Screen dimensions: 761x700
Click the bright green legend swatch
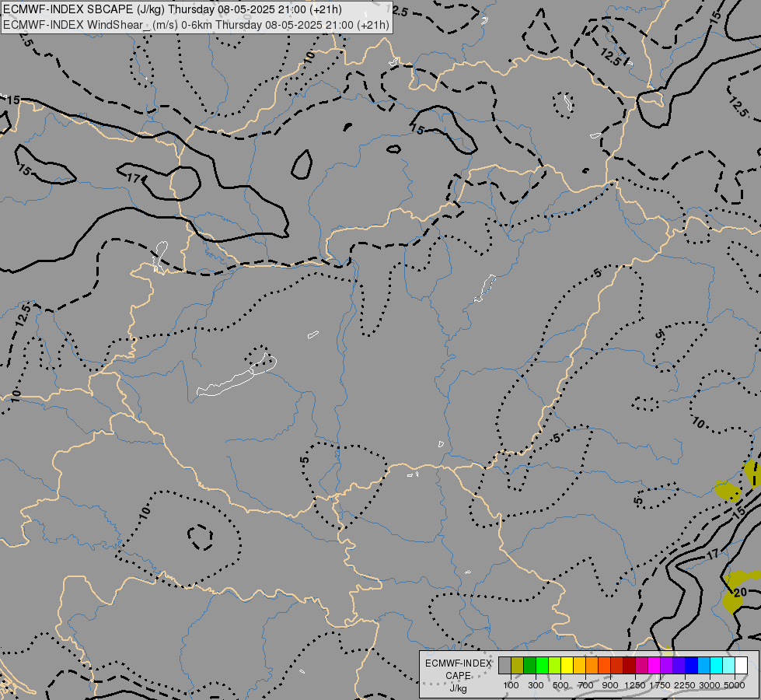543,666
